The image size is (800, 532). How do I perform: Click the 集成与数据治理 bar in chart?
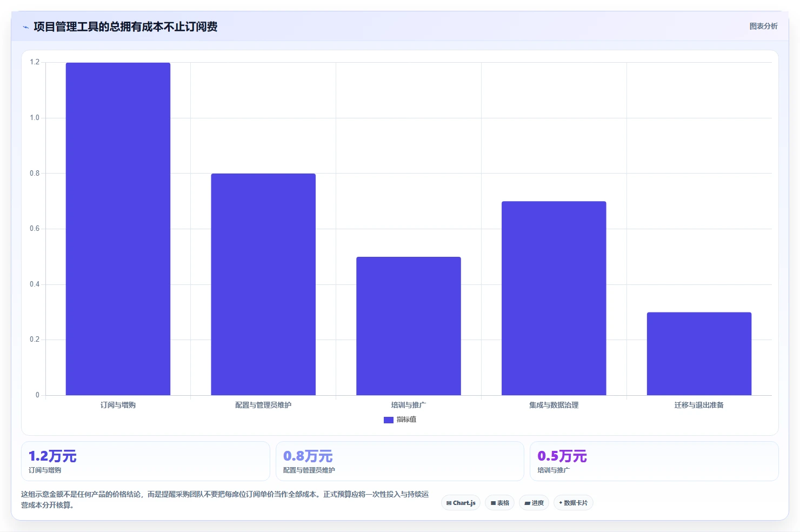click(554, 298)
